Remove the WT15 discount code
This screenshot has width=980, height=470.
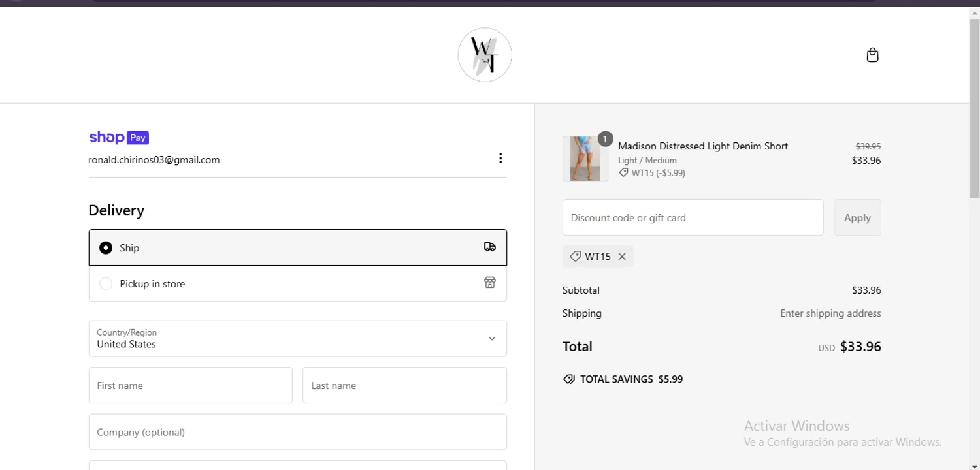click(x=622, y=257)
